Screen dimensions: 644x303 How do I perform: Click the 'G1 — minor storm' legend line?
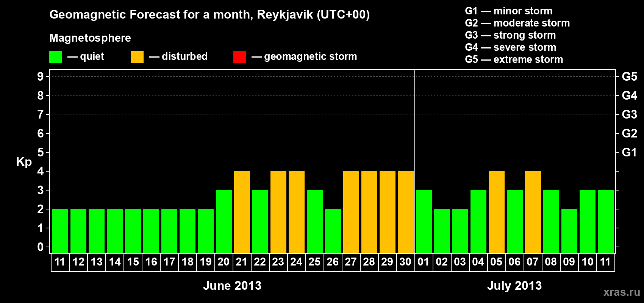coord(508,11)
